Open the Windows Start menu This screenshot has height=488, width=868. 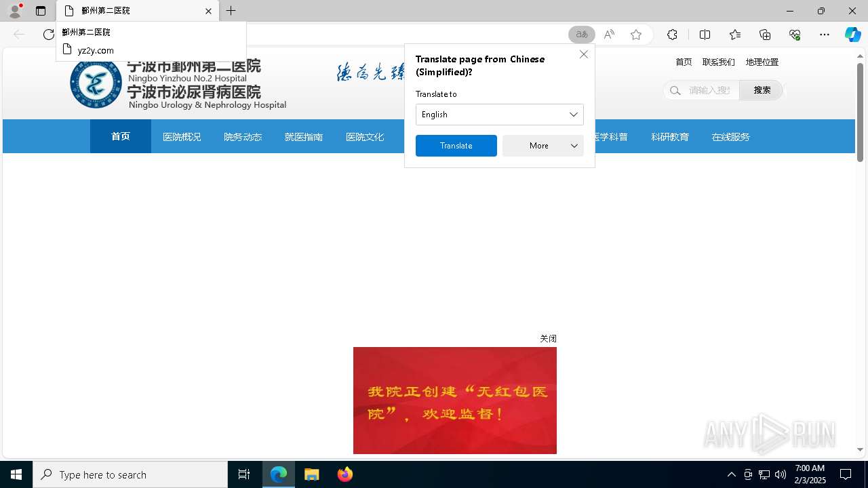pyautogui.click(x=16, y=474)
